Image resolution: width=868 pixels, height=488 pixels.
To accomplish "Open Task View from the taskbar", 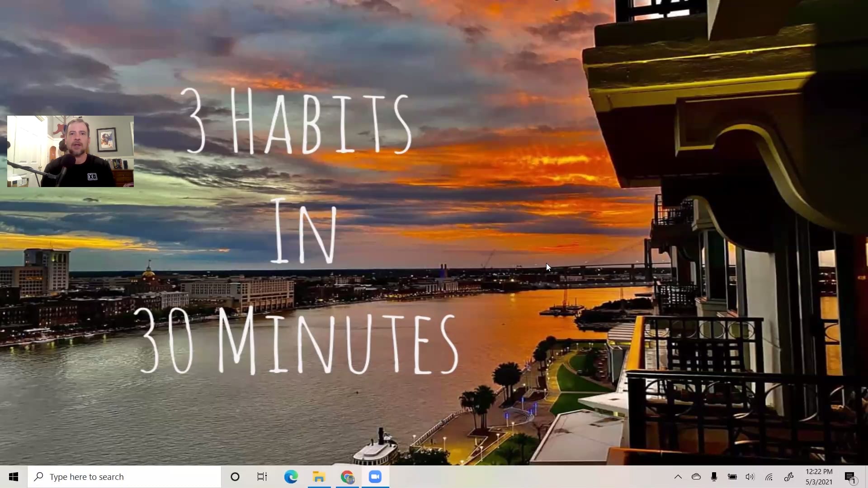I will [262, 477].
